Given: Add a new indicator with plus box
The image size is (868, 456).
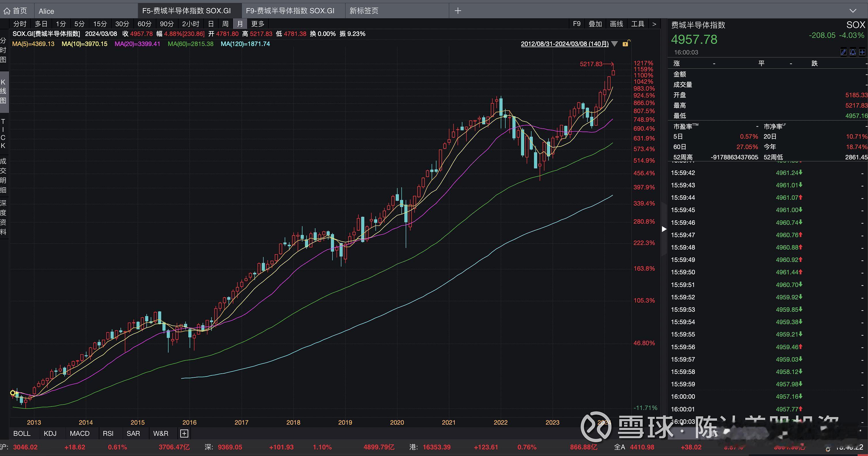Looking at the screenshot, I should [x=184, y=434].
